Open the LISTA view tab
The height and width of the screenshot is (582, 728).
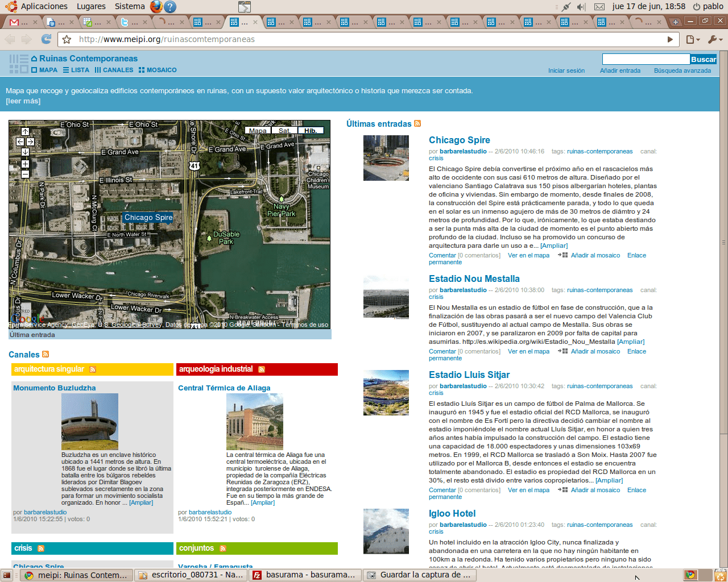tap(76, 70)
